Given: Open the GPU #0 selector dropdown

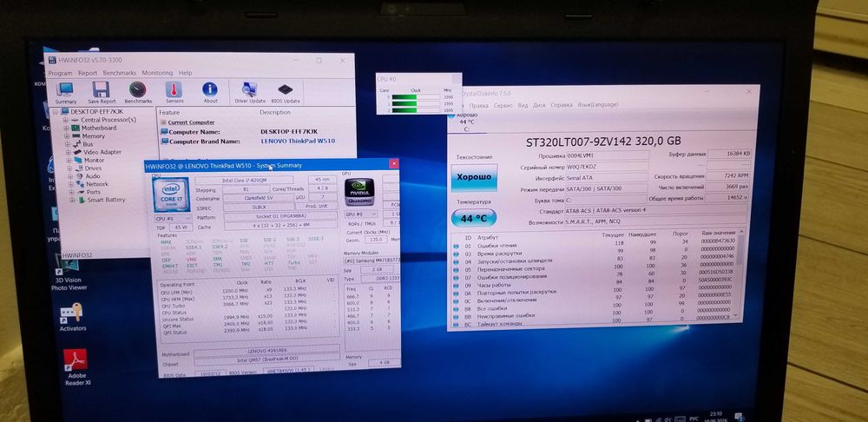Looking at the screenshot, I should pyautogui.click(x=360, y=214).
